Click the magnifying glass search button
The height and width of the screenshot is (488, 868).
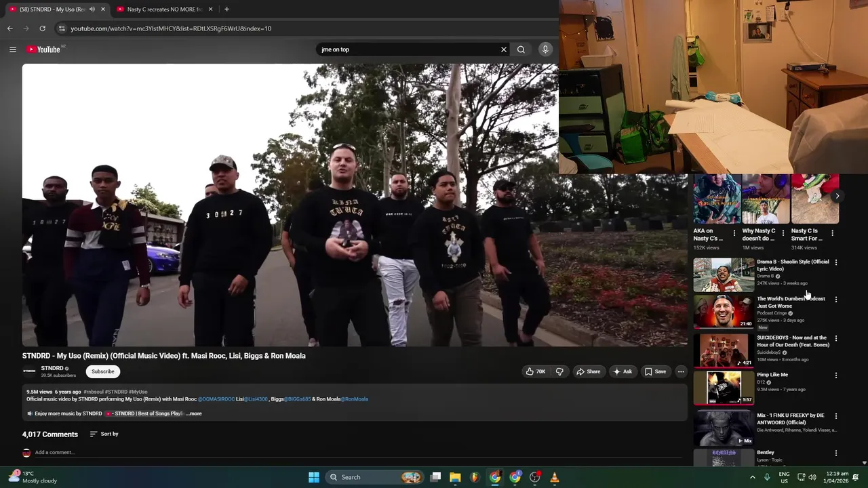521,49
